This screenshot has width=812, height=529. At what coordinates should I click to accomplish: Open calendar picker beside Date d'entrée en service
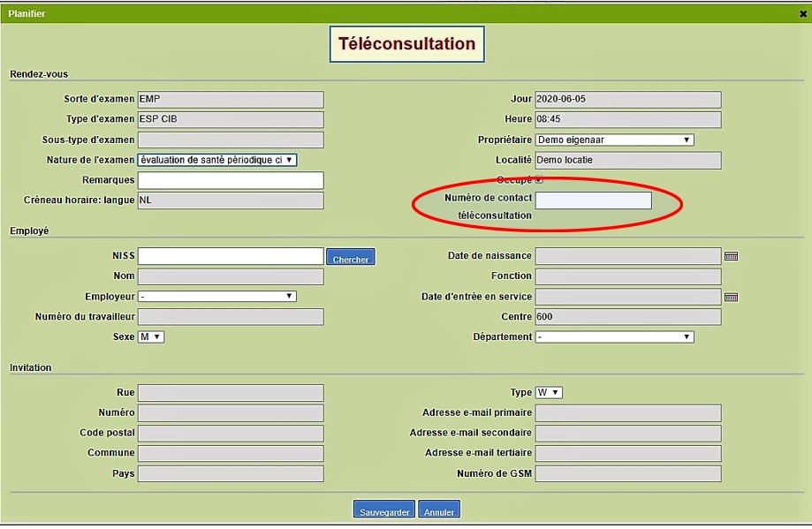point(731,297)
